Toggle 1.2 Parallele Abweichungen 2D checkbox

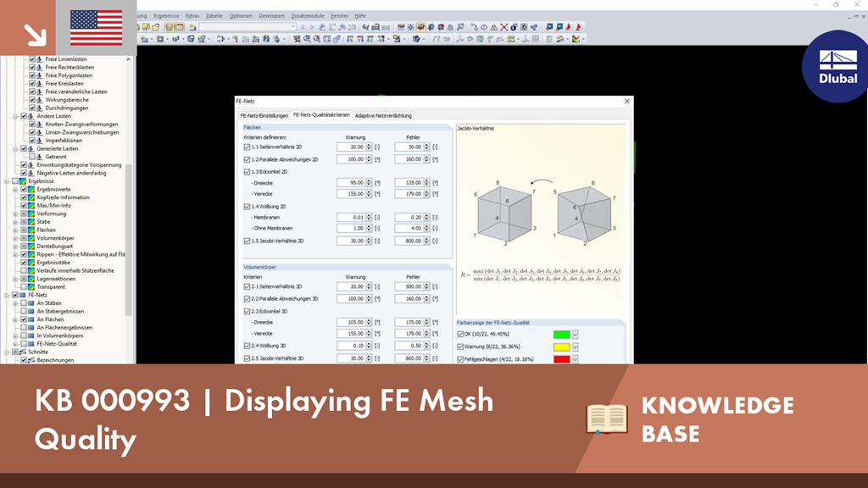click(247, 159)
